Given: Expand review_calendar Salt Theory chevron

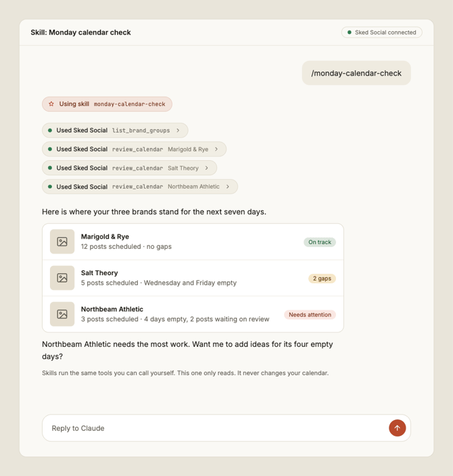Looking at the screenshot, I should coord(206,168).
